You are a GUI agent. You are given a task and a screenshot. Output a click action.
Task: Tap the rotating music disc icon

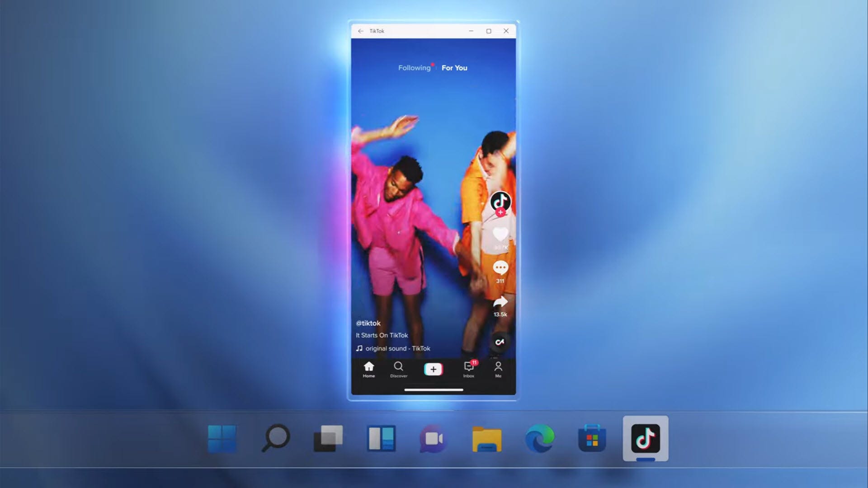click(x=499, y=342)
